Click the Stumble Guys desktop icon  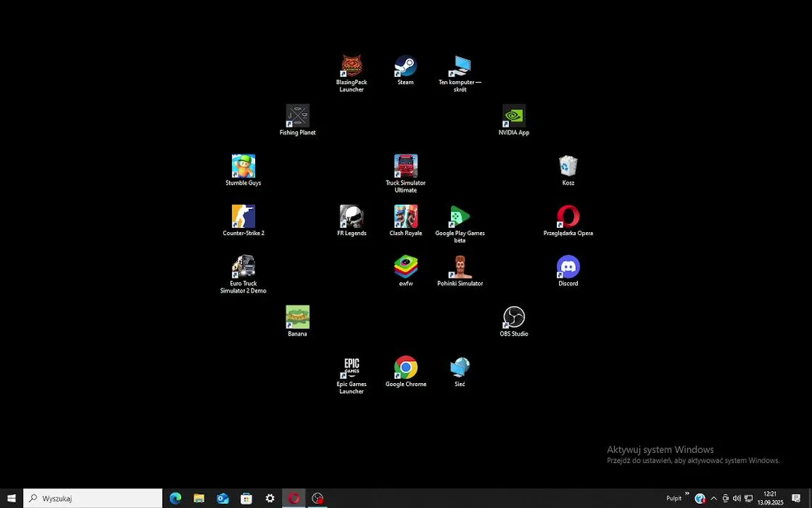click(243, 170)
